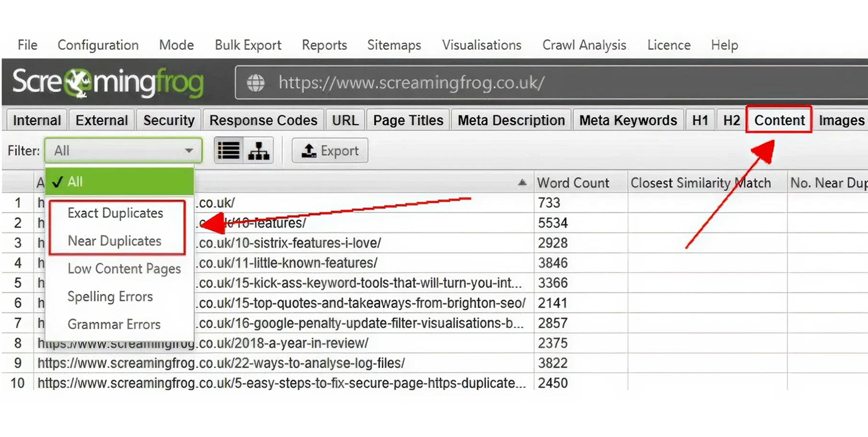
Task: Switch to the Page Titles tab
Action: 408,120
